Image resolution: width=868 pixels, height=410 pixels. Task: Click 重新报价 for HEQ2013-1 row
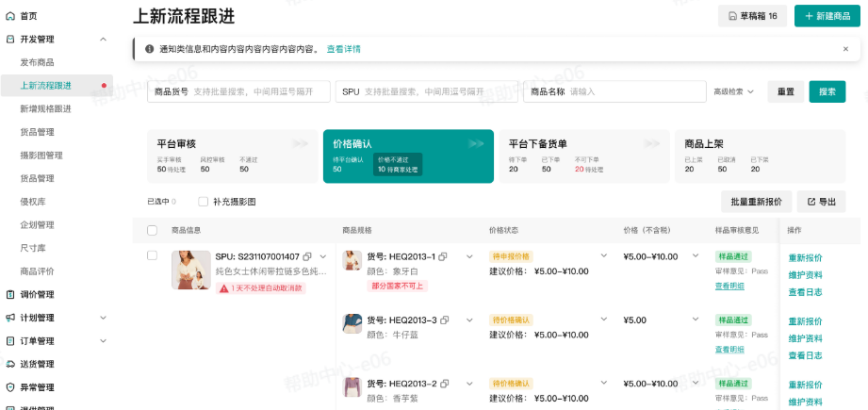(x=805, y=258)
